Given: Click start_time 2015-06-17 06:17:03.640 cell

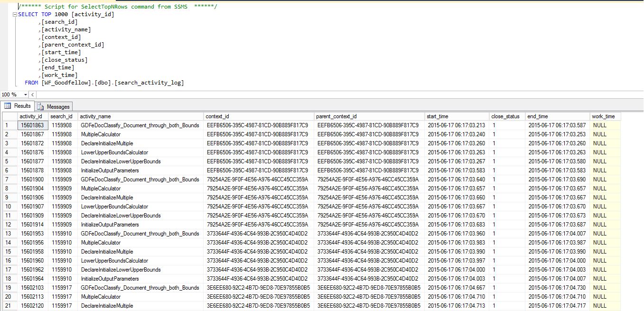Looking at the screenshot, I should pyautogui.click(x=457, y=179).
